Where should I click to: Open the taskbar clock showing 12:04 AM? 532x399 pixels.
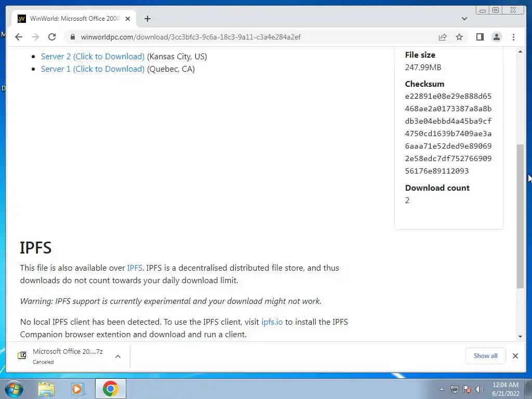[506, 389]
